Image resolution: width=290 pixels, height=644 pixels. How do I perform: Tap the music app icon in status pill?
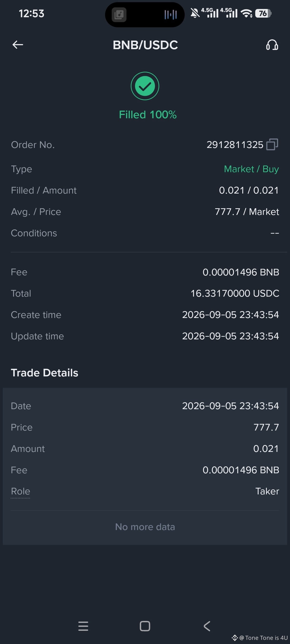(119, 14)
